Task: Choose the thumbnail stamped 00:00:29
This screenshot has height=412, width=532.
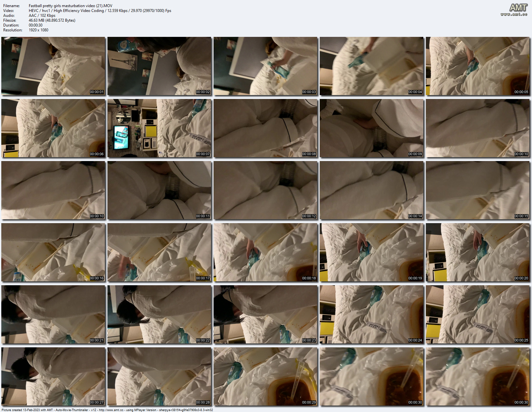Action: click(266, 376)
